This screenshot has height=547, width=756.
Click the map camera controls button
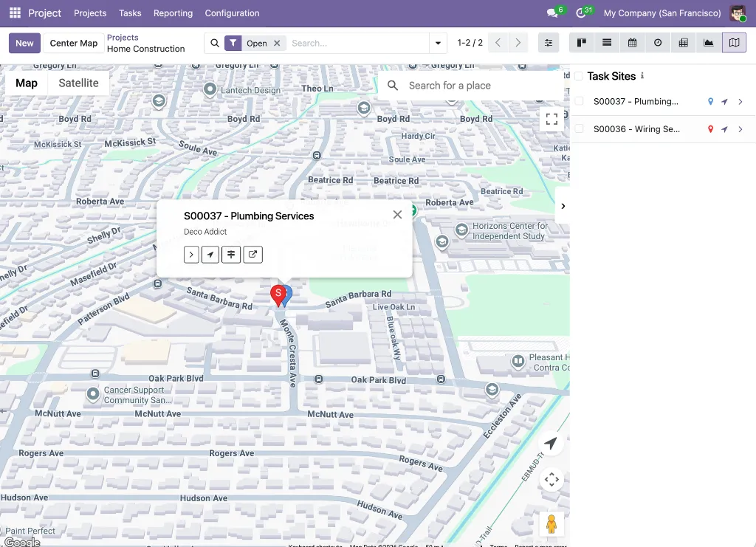551,480
